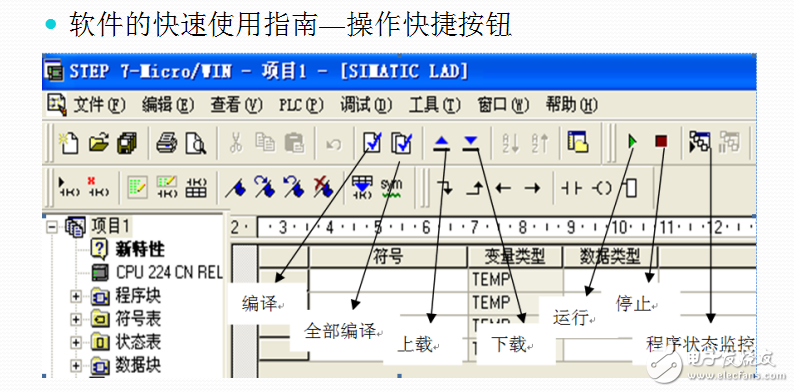Open the 文件(F) menu

(x=100, y=105)
